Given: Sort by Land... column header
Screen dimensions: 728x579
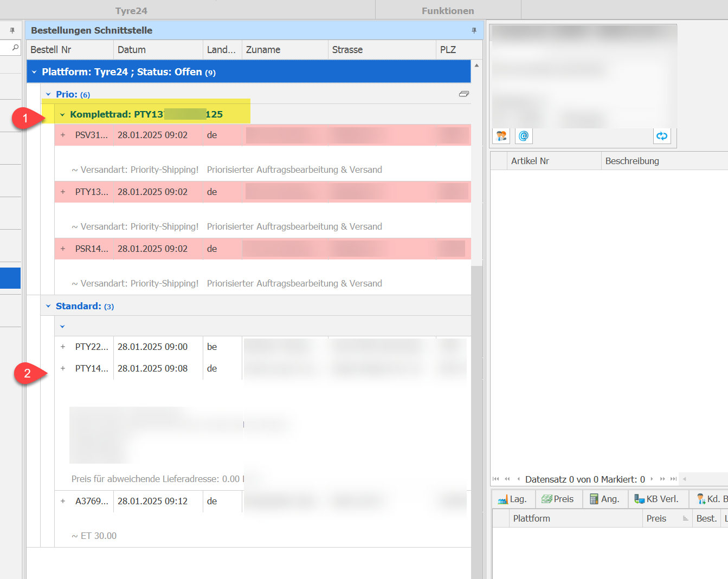Looking at the screenshot, I should [222, 49].
